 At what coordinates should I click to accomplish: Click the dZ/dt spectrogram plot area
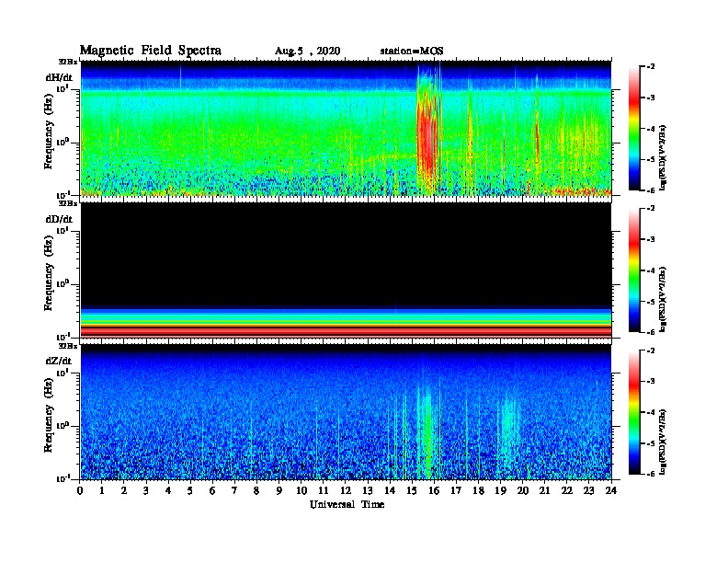346,412
